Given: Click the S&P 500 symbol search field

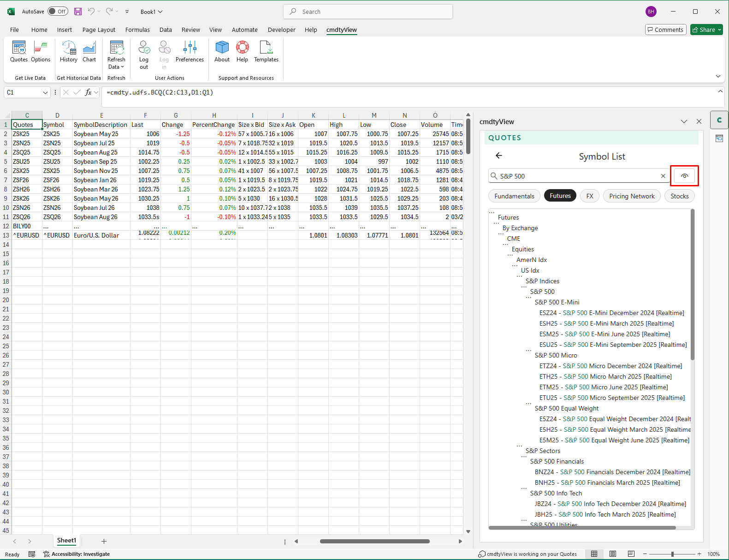Looking at the screenshot, I should coord(579,176).
